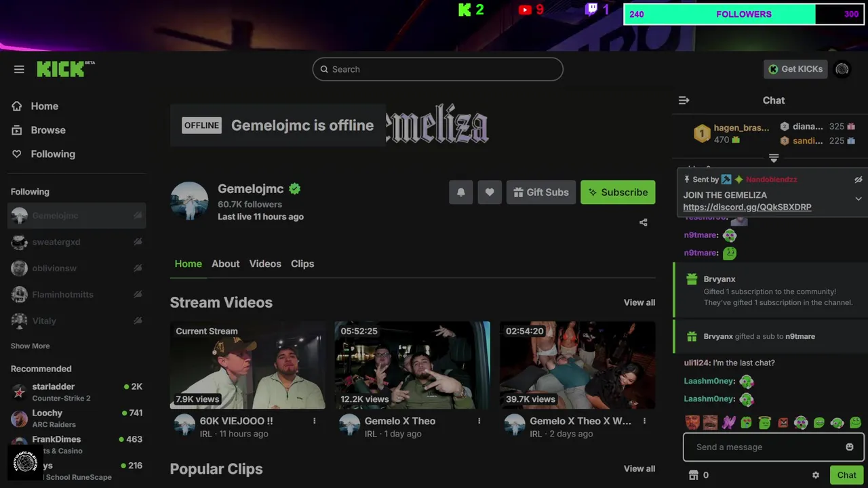Click the Get KICKs button
Viewport: 868px width, 488px height.
pos(795,69)
